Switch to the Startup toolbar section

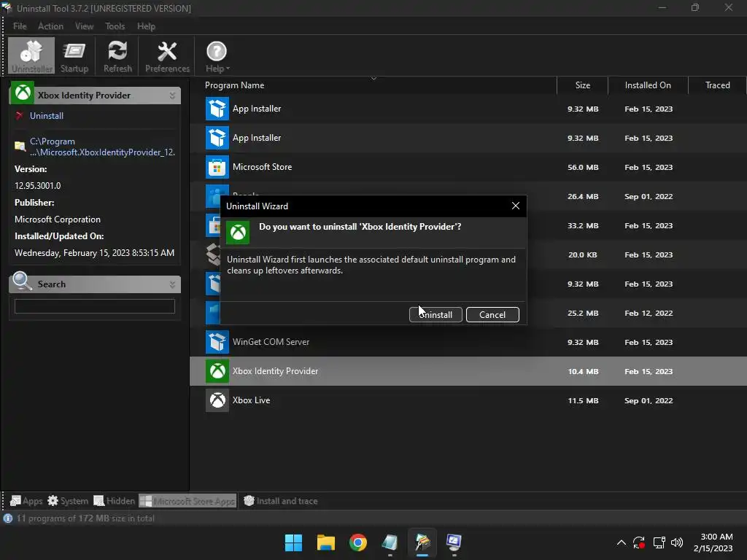point(74,55)
